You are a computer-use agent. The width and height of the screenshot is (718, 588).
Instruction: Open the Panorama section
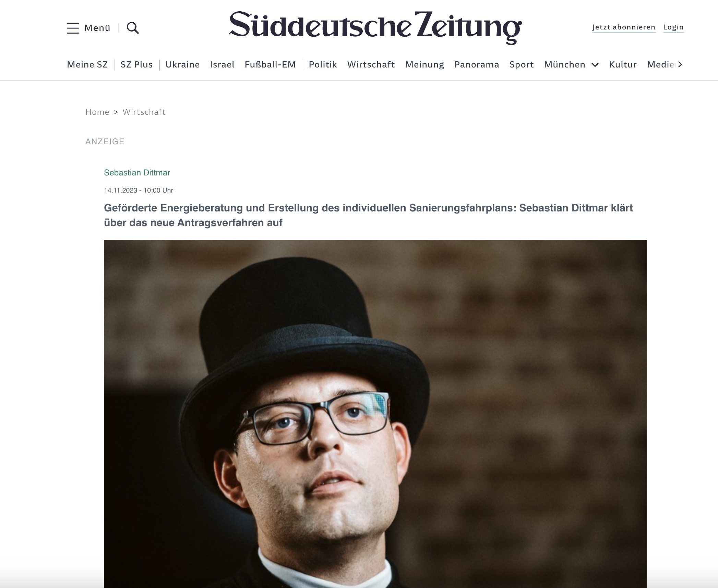[477, 64]
